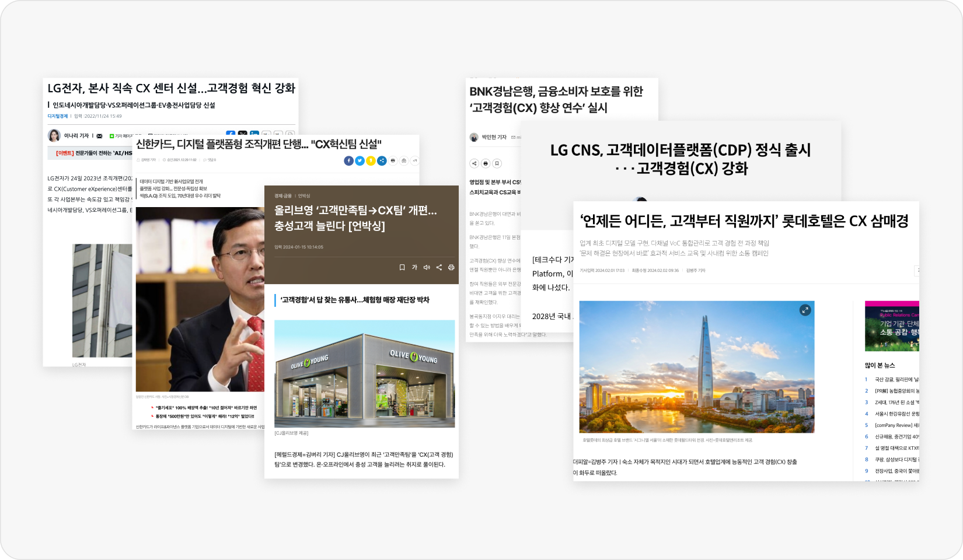Click share icon in Olive Young article header

coord(439,267)
